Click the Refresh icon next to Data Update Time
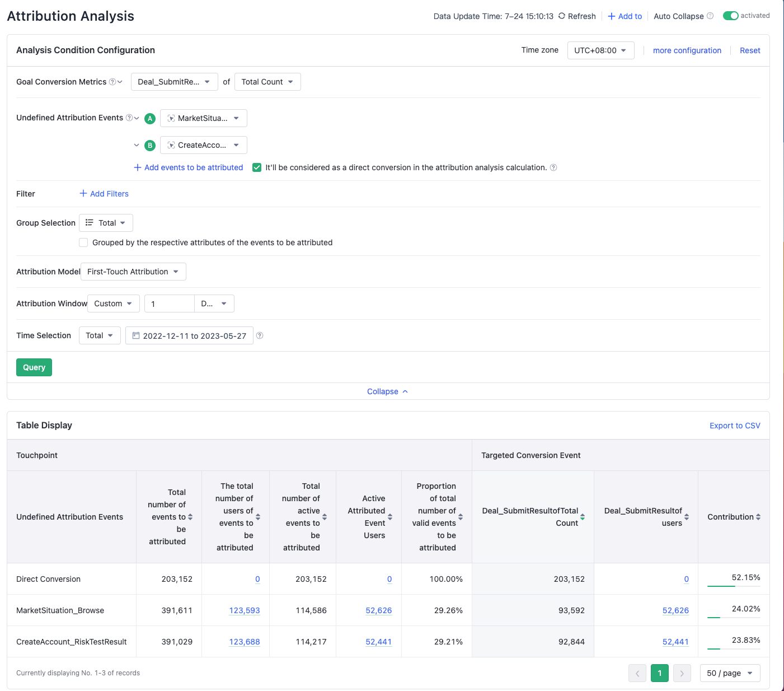 (x=561, y=16)
